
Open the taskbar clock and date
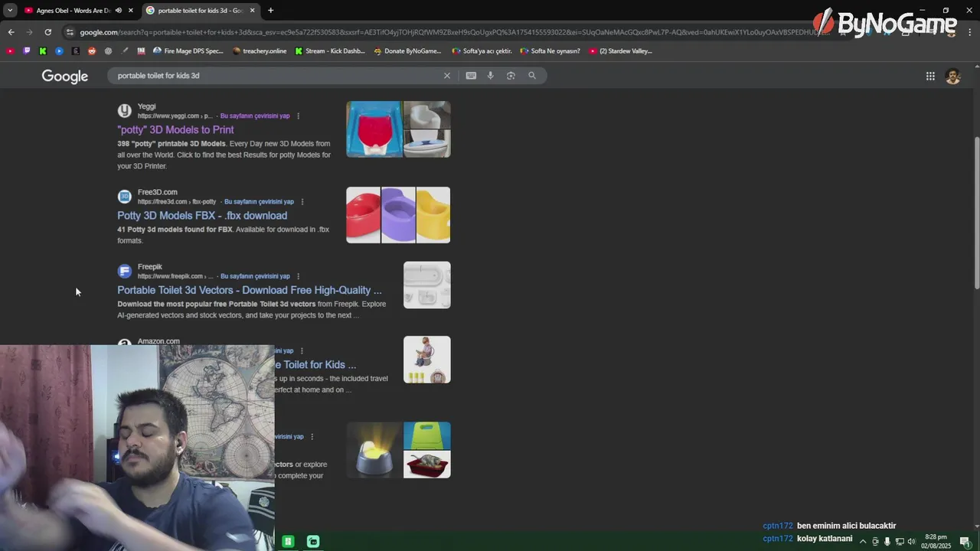pos(936,542)
